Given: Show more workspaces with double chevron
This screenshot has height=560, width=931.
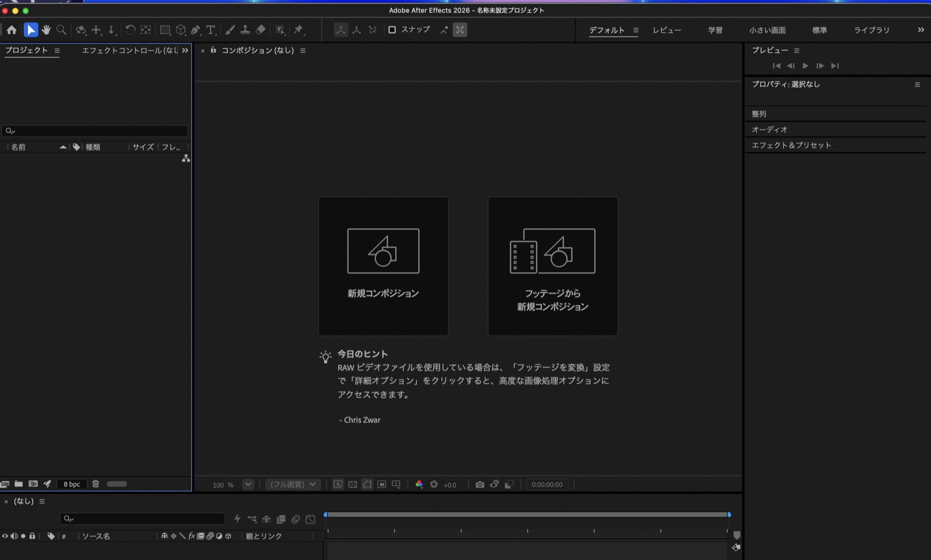Looking at the screenshot, I should 921,30.
